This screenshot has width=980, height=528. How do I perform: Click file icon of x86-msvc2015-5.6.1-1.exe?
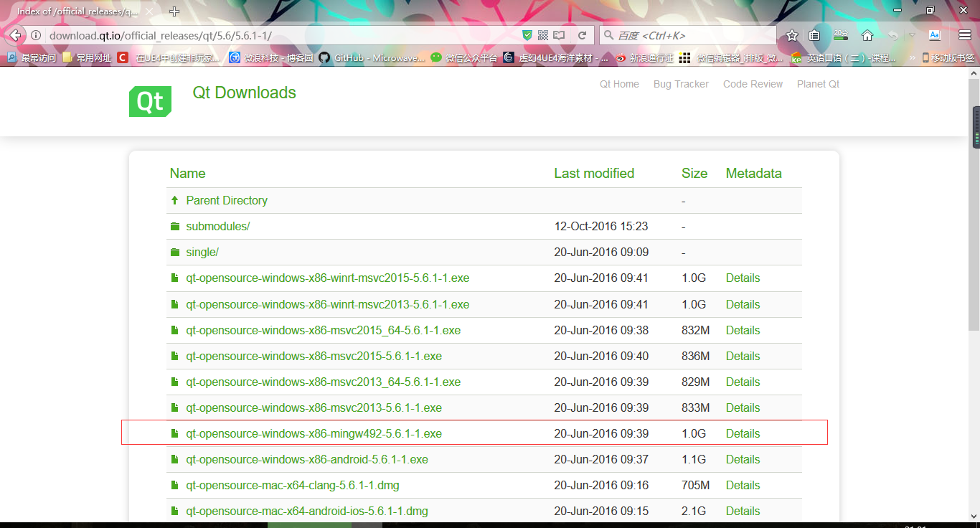click(x=174, y=357)
